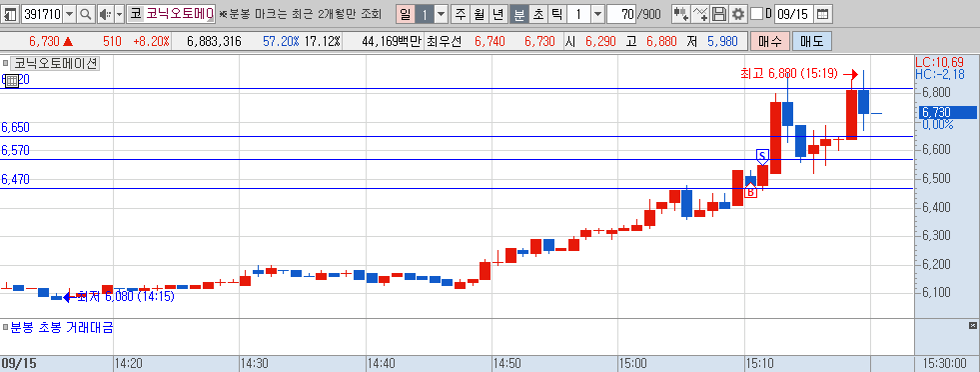
Task: Close the lower 거래대금 indicator panel
Action: (972, 326)
